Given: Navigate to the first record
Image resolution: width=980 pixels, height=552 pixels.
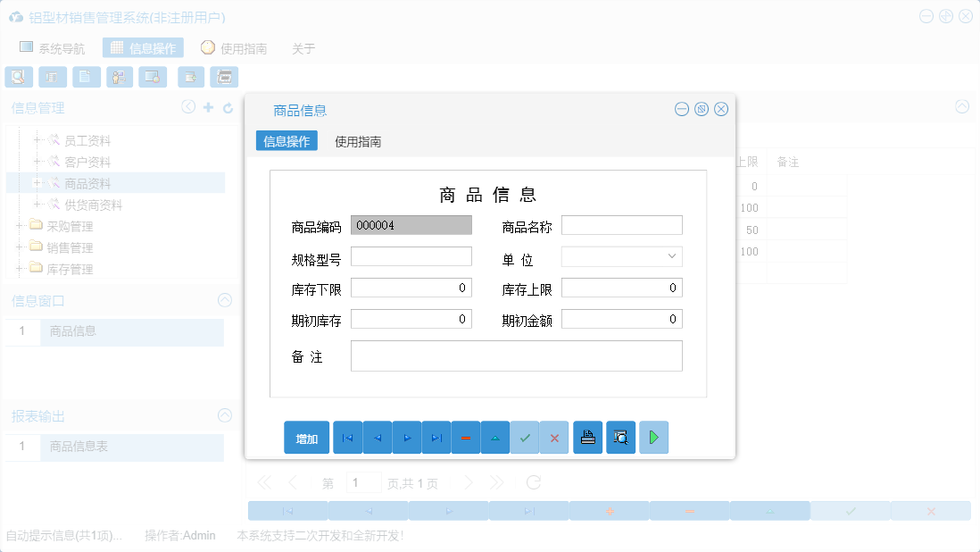Looking at the screenshot, I should tap(347, 438).
